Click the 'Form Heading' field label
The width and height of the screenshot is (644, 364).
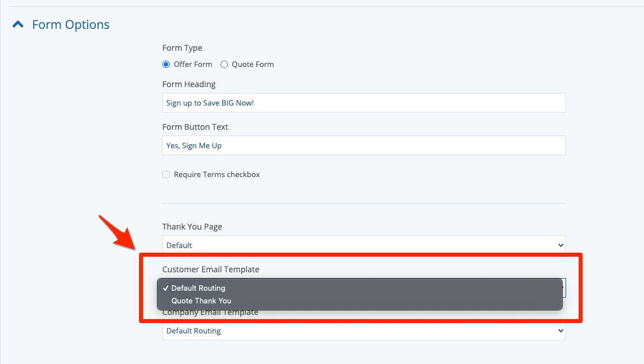pyautogui.click(x=189, y=84)
